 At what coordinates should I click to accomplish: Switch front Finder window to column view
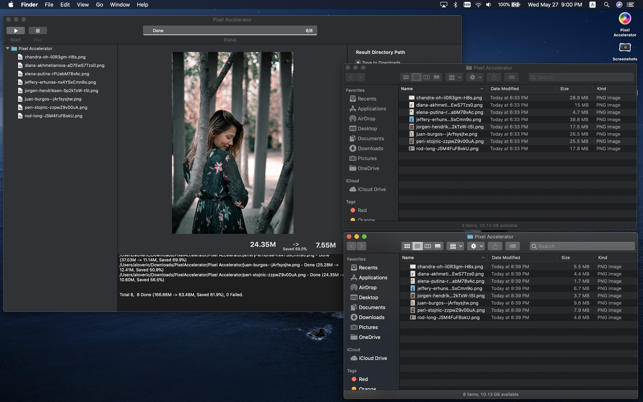coord(428,246)
